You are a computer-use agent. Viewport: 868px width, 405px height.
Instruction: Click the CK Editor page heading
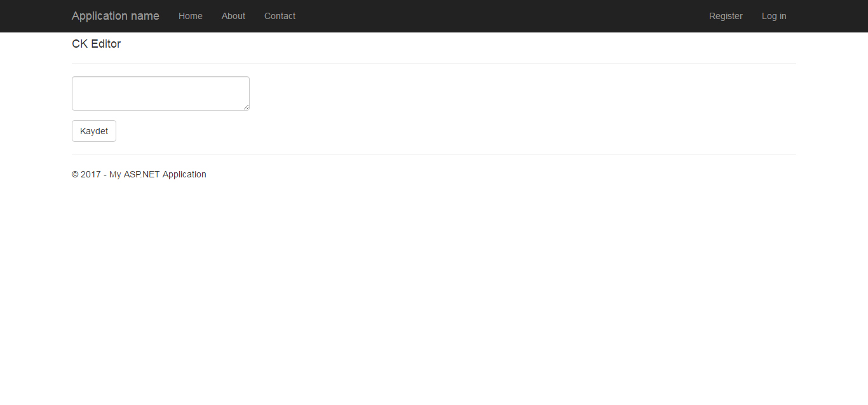[96, 44]
